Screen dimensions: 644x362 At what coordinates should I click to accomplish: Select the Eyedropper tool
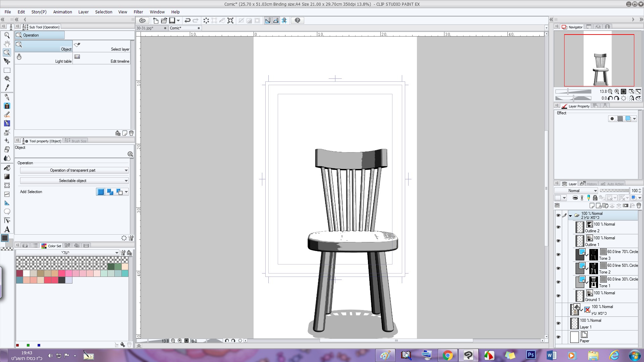(x=7, y=88)
